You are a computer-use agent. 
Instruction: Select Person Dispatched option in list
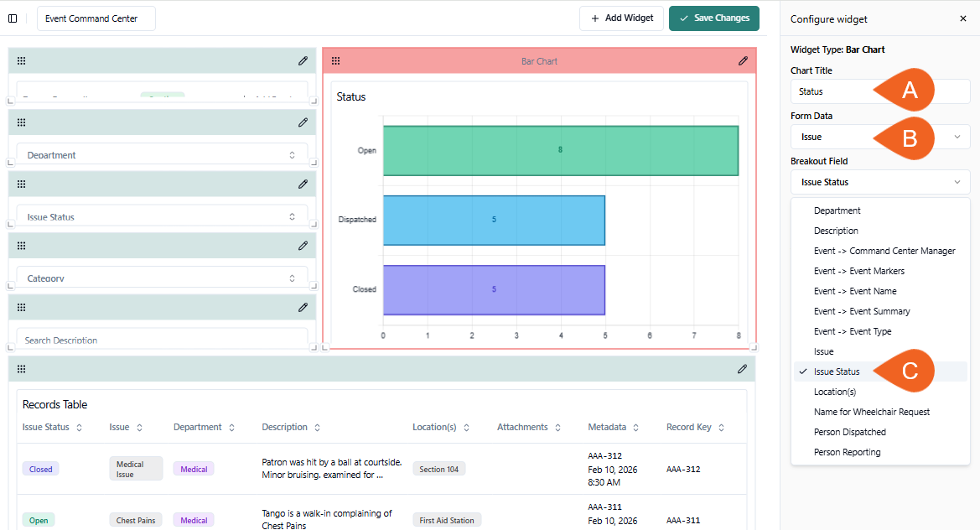pyautogui.click(x=849, y=432)
